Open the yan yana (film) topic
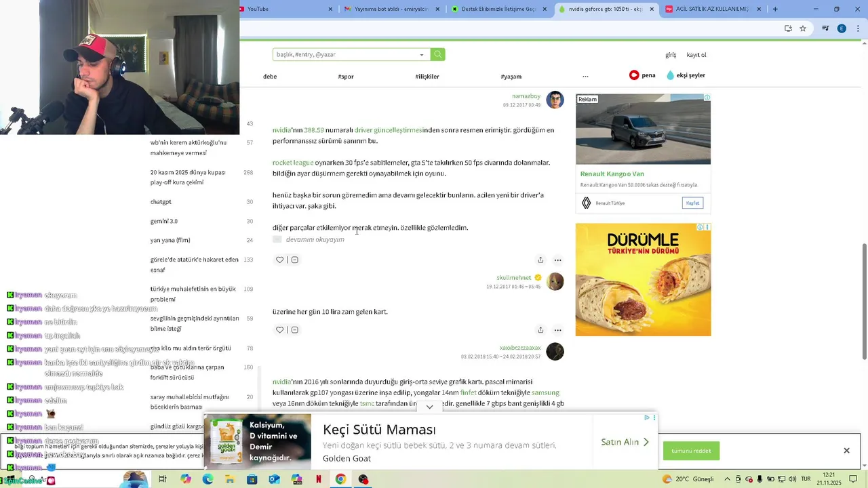 pos(170,240)
